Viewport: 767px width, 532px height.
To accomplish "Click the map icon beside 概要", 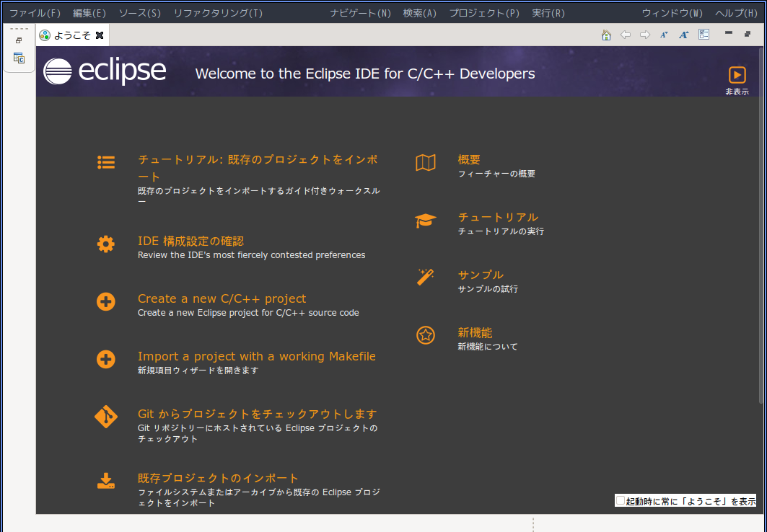I will tap(426, 163).
